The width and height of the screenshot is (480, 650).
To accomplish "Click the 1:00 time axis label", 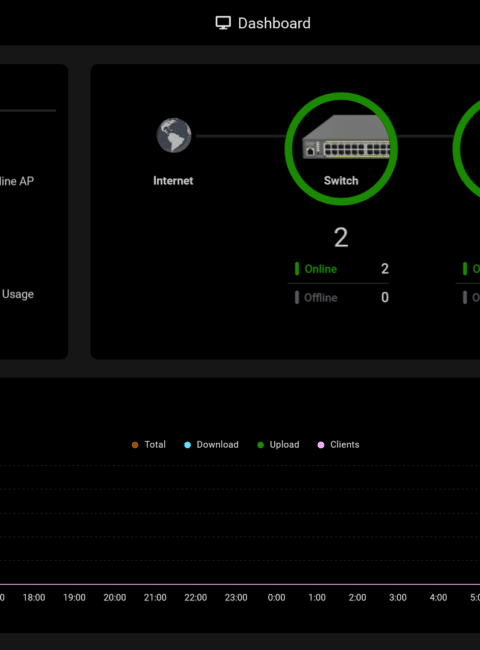I will click(x=317, y=597).
